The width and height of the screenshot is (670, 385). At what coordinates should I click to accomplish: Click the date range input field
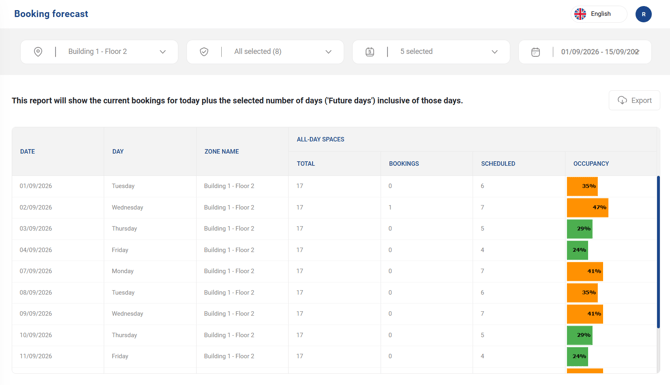point(585,52)
